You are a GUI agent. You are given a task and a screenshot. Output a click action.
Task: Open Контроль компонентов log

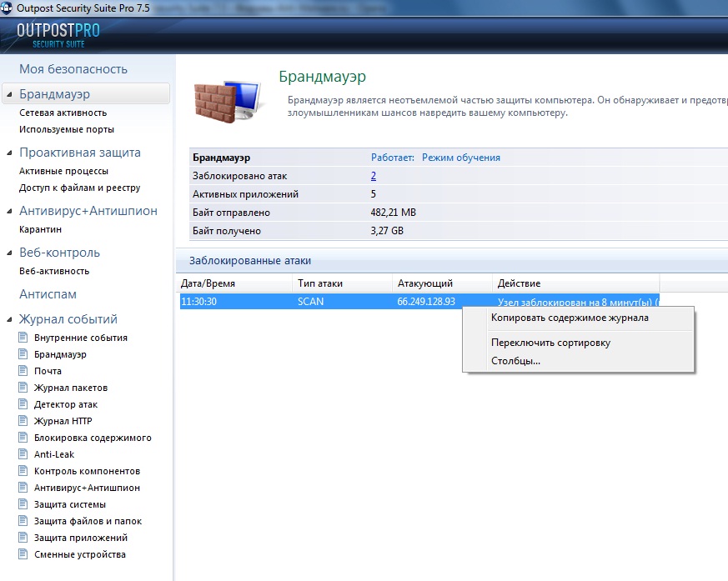click(x=87, y=472)
